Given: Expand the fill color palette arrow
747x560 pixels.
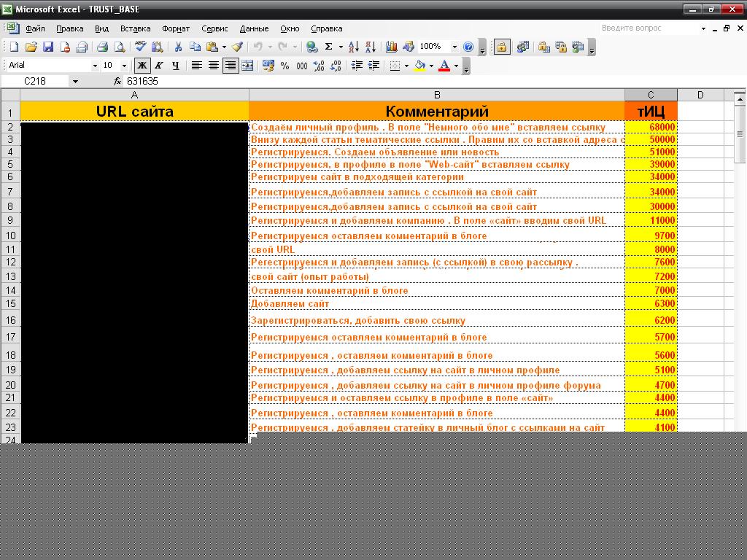Looking at the screenshot, I should point(431,66).
